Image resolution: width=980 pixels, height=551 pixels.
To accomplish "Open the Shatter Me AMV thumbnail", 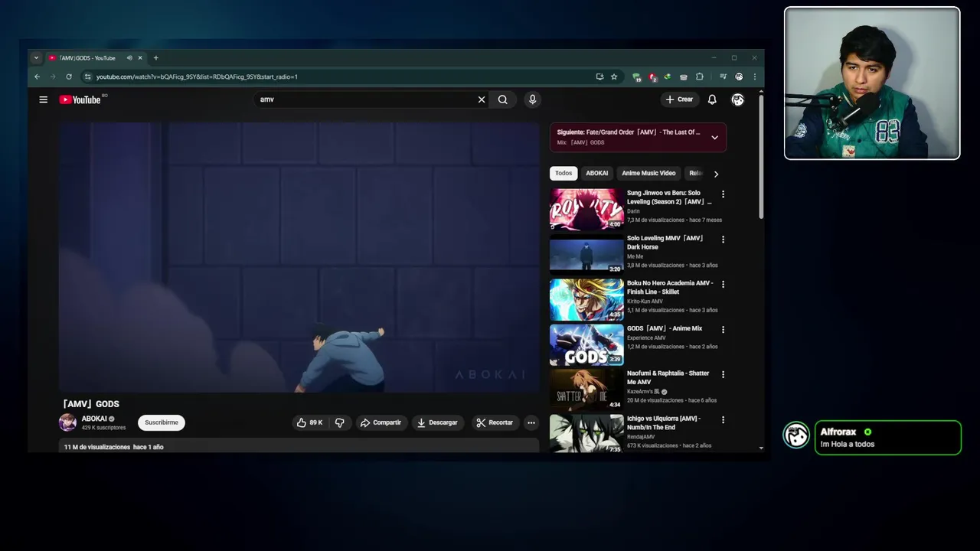I will pos(586,390).
